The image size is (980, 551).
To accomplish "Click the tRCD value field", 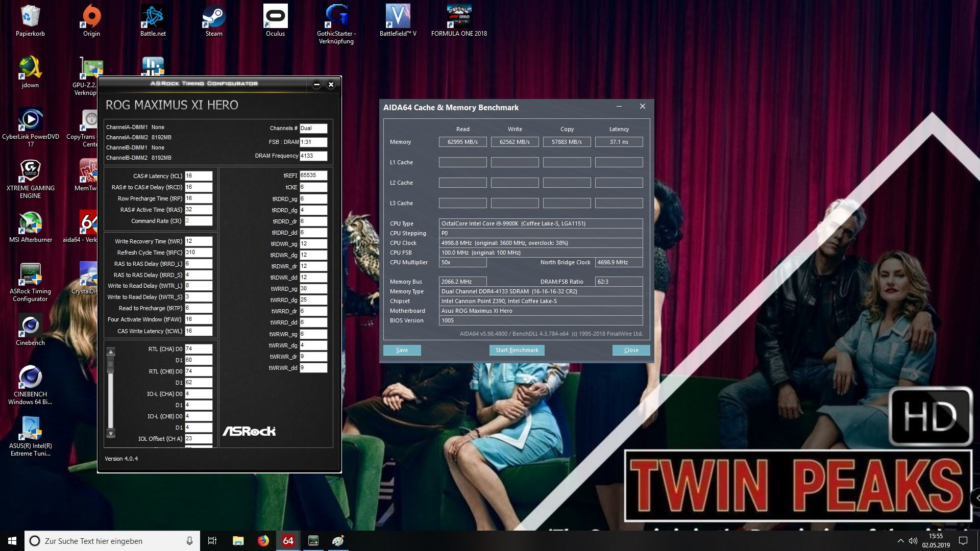I will point(198,187).
